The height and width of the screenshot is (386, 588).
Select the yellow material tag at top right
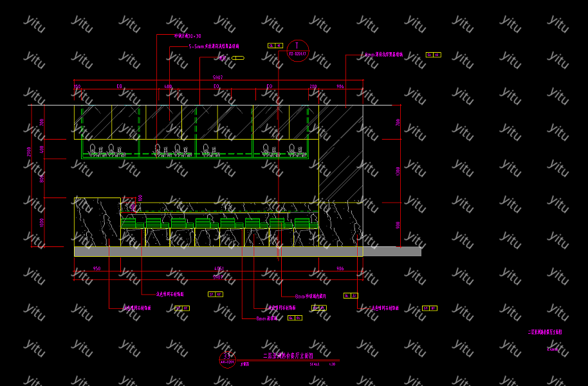click(433, 55)
